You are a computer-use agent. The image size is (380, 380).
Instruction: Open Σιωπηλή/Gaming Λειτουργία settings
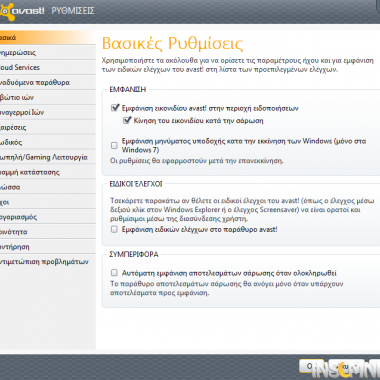coord(47,157)
